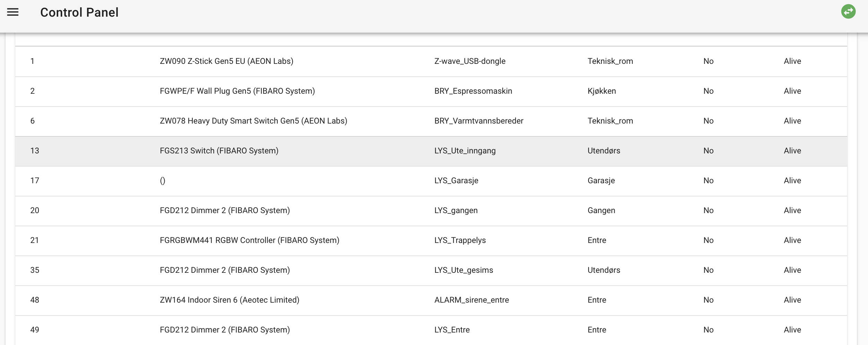The height and width of the screenshot is (345, 868).
Task: Select node ID 17 cell
Action: [35, 181]
